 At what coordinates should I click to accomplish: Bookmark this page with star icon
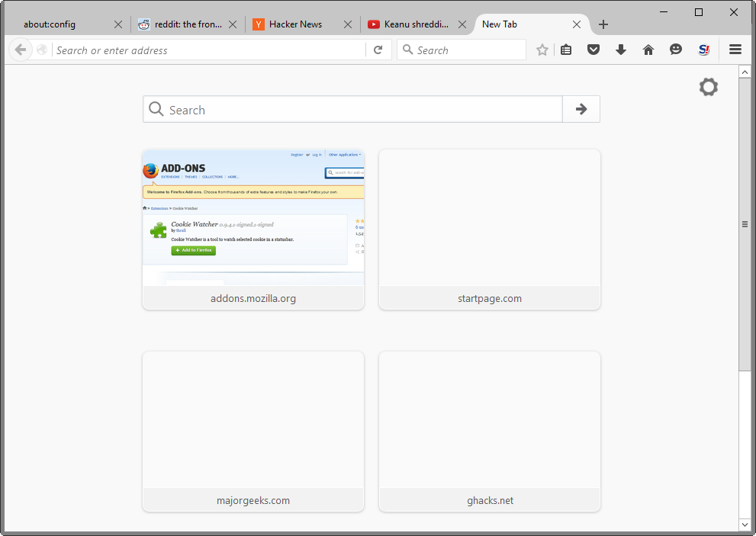[542, 50]
